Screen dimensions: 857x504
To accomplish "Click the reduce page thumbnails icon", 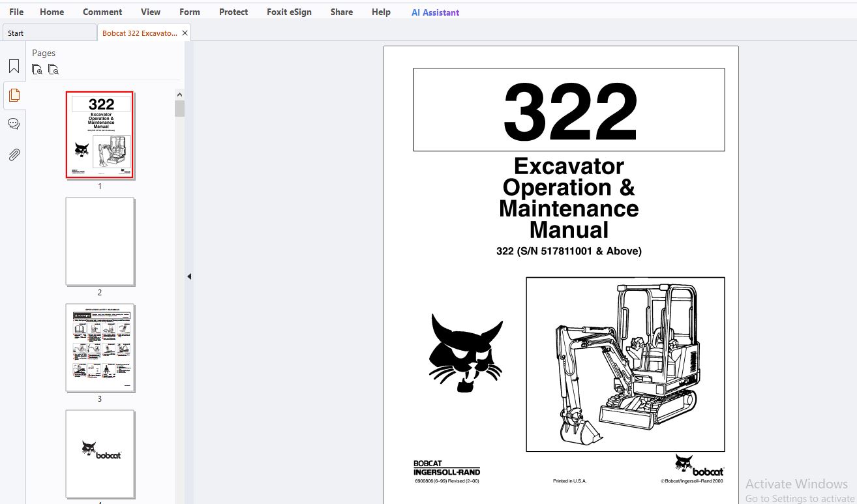I will [53, 69].
